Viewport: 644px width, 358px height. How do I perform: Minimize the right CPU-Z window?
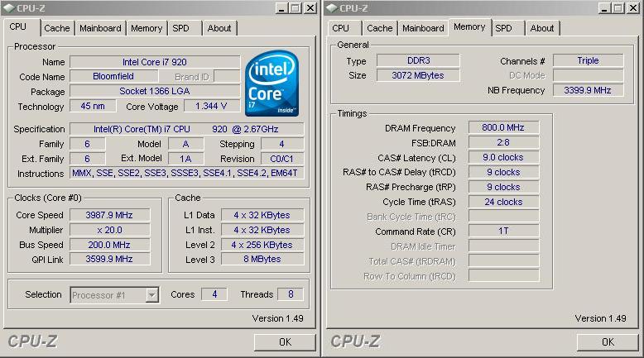pos(604,7)
